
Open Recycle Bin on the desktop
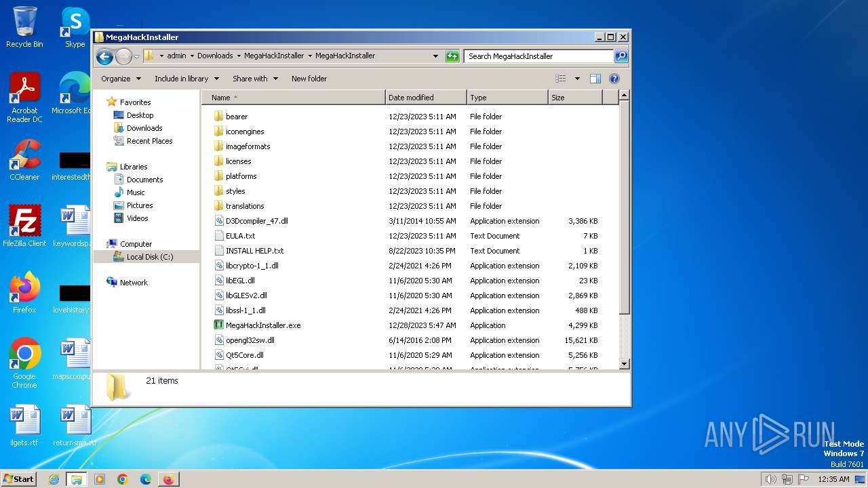tap(24, 27)
